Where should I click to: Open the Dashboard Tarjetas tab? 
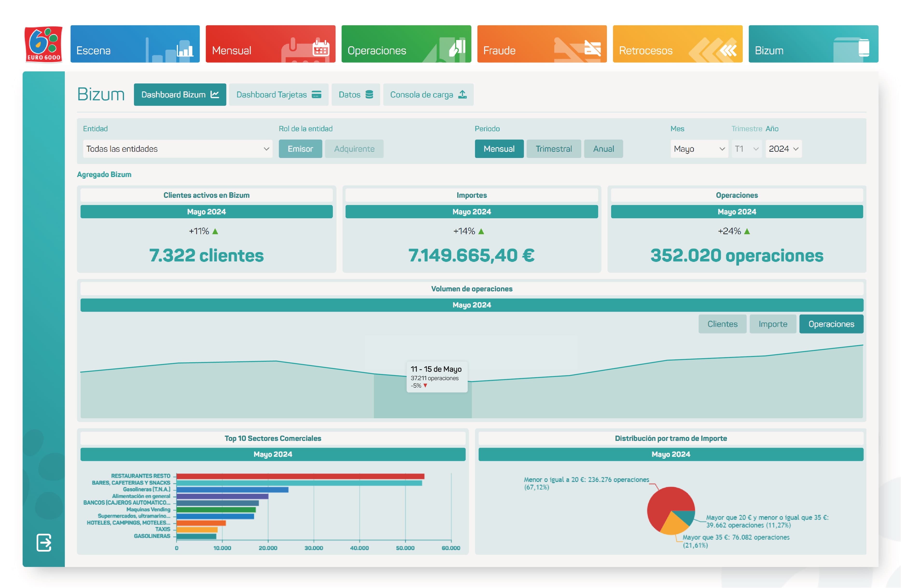[x=279, y=95]
